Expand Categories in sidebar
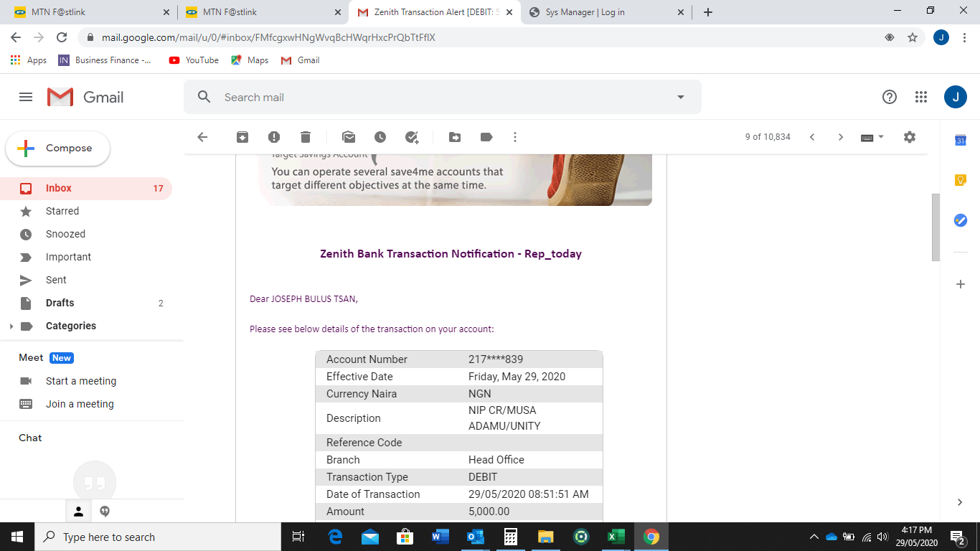This screenshot has width=980, height=551. point(11,326)
